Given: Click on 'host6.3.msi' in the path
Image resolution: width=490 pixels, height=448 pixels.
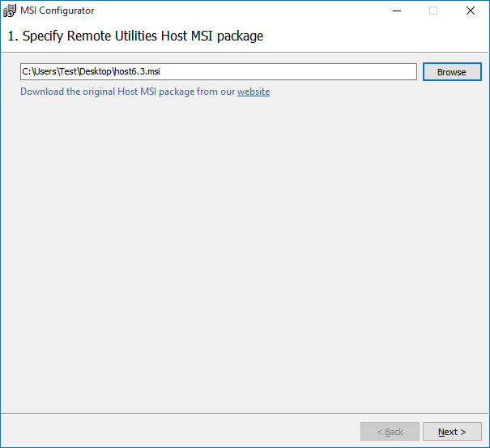Looking at the screenshot, I should coord(137,72).
